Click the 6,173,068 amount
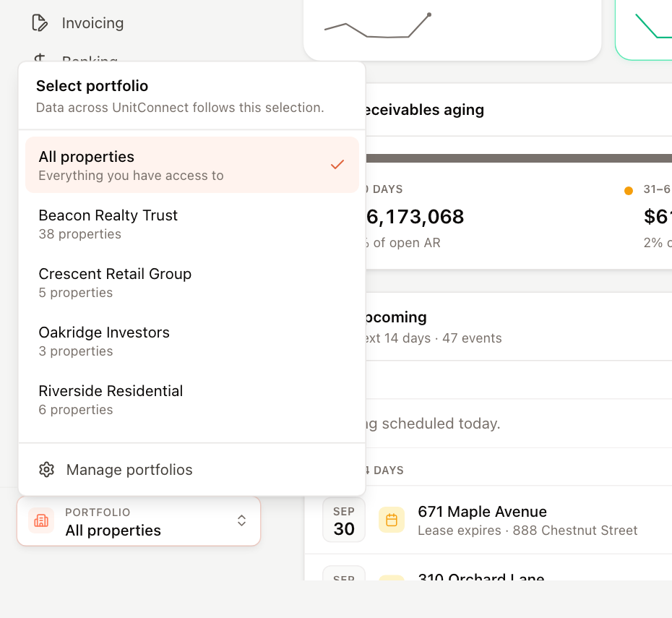The image size is (672, 618). (x=415, y=216)
